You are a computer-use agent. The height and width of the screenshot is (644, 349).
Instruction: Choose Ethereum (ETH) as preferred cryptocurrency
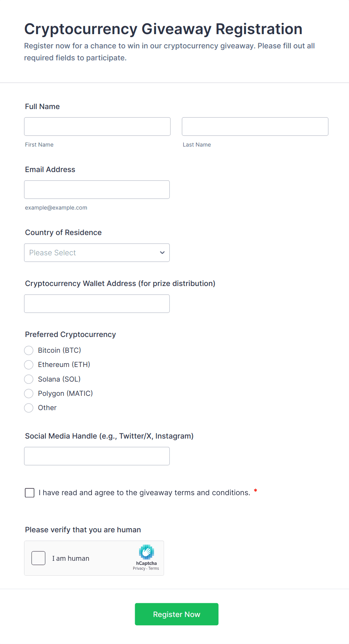tap(29, 365)
